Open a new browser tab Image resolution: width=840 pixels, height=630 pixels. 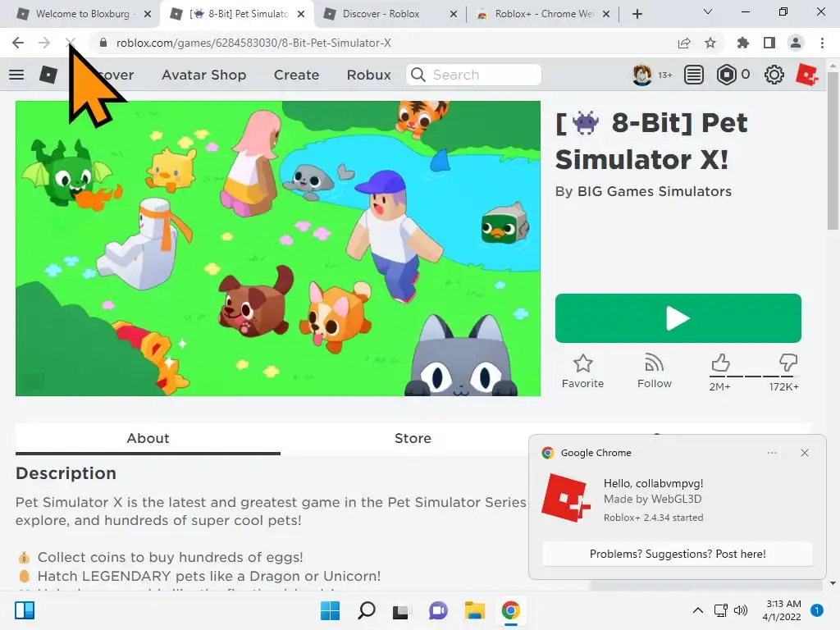tap(637, 14)
